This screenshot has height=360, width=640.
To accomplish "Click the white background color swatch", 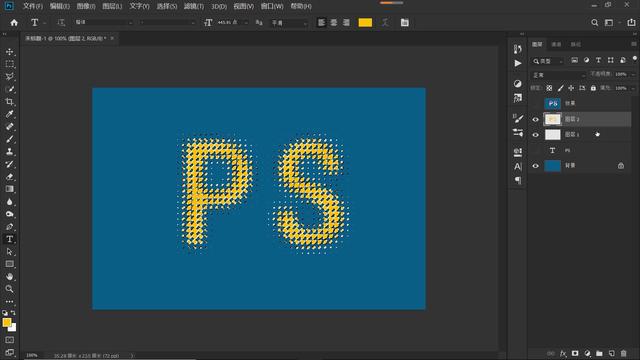I will coord(13,328).
